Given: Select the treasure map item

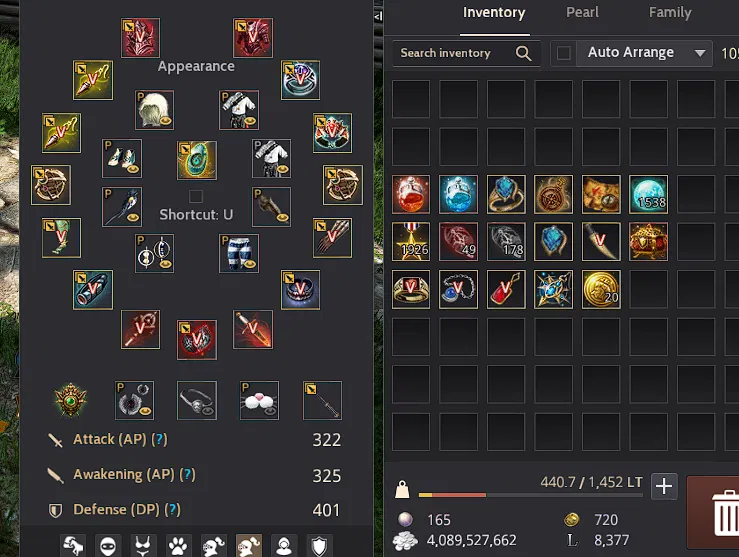Looking at the screenshot, I should click(x=601, y=194).
